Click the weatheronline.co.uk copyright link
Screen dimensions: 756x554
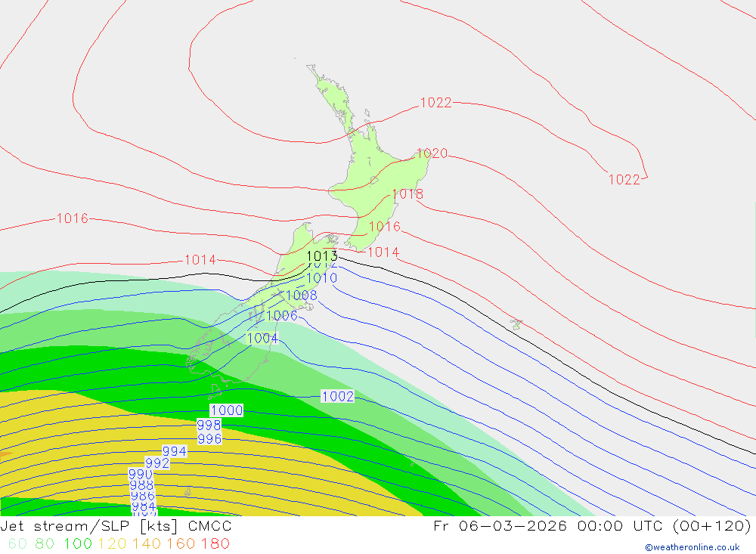pyautogui.click(x=692, y=547)
